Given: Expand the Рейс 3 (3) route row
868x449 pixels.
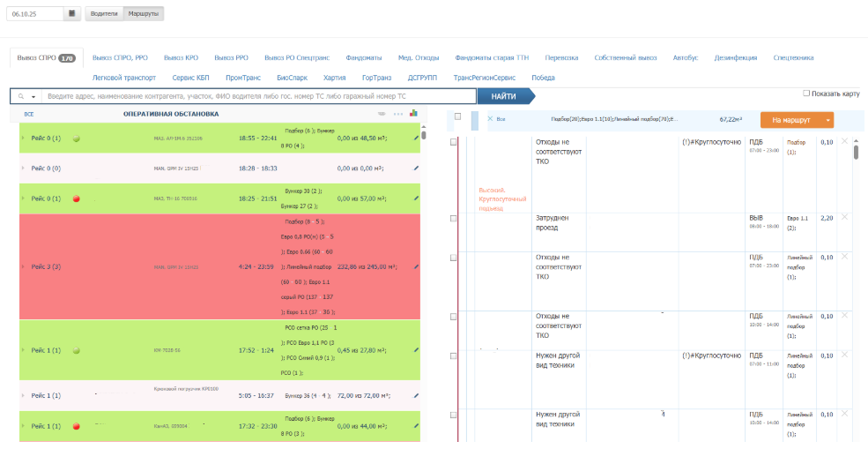Looking at the screenshot, I should point(23,266).
